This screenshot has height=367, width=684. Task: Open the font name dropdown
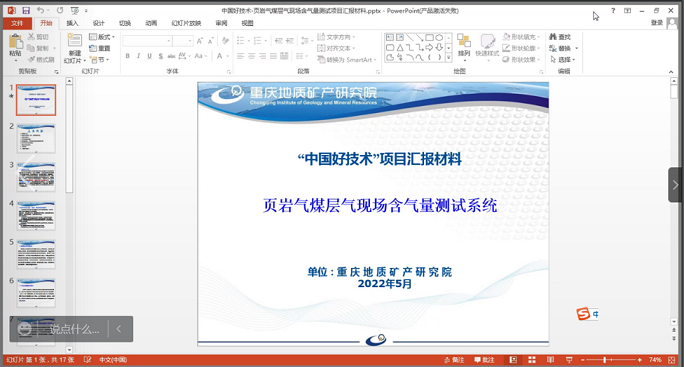(168, 41)
